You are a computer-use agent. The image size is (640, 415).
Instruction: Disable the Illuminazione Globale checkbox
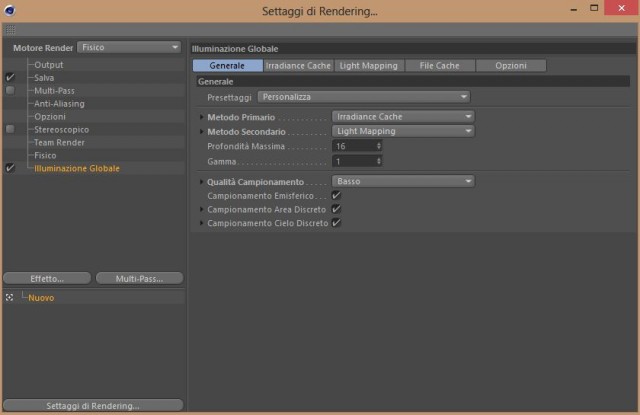(x=10, y=168)
